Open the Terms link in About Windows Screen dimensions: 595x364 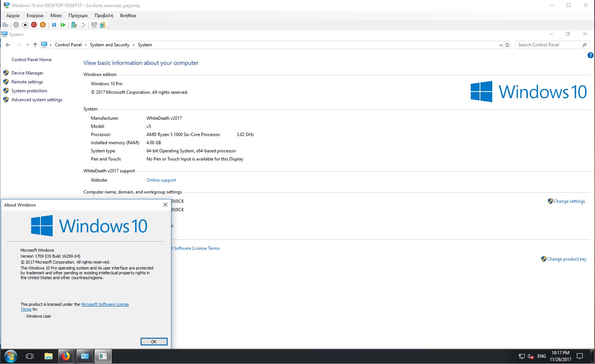pos(26,309)
